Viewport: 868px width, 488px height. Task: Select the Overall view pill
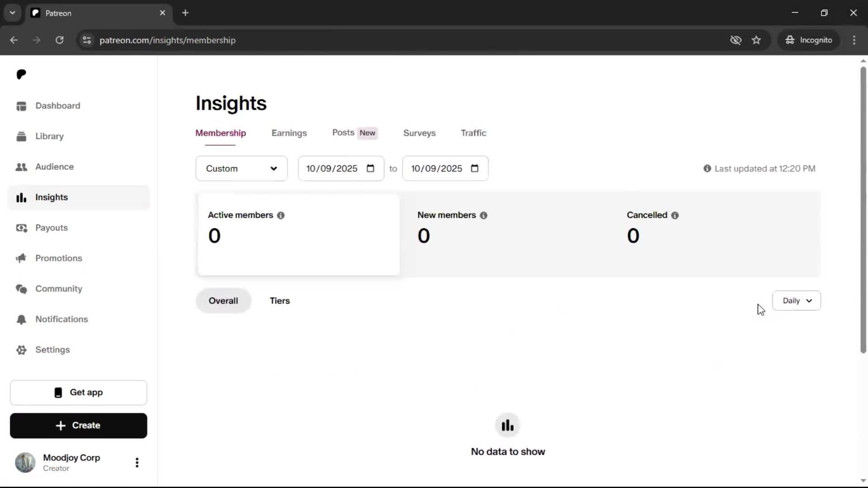coord(223,300)
